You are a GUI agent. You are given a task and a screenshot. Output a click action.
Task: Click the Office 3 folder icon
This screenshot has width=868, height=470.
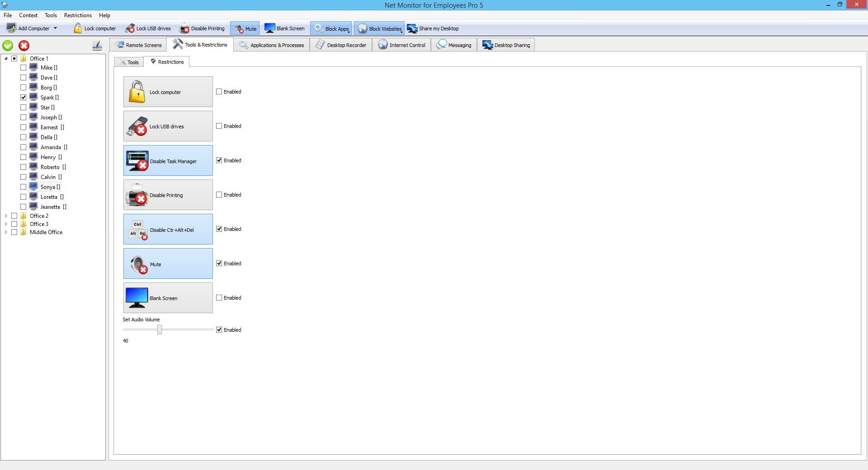coord(24,224)
